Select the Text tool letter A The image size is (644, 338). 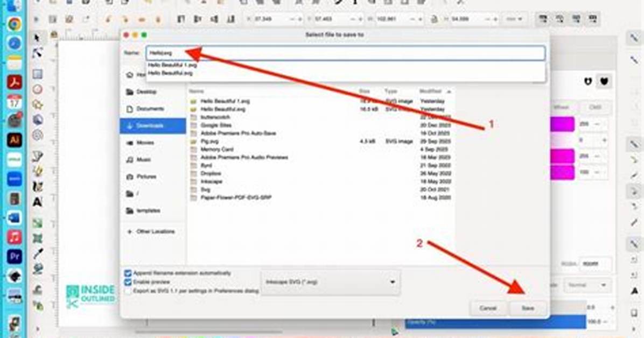tap(37, 202)
